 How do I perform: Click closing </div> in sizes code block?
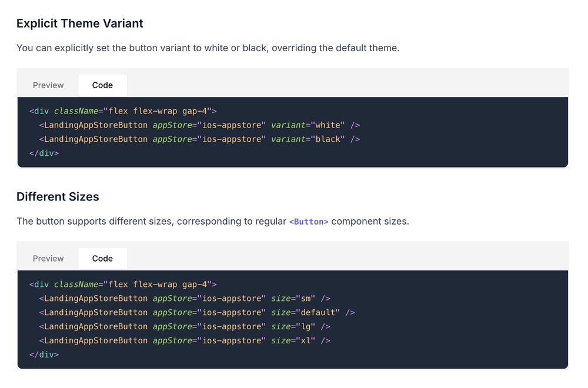[44, 354]
